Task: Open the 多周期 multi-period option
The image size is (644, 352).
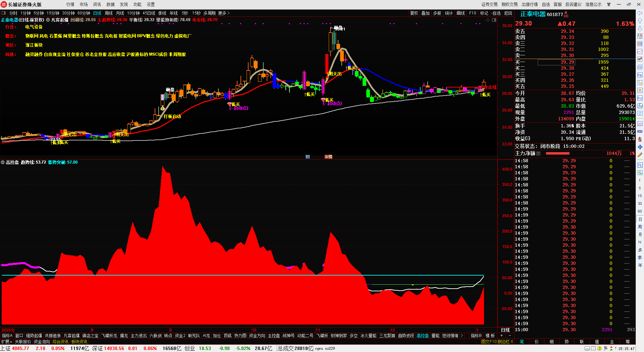Action: click(x=210, y=13)
